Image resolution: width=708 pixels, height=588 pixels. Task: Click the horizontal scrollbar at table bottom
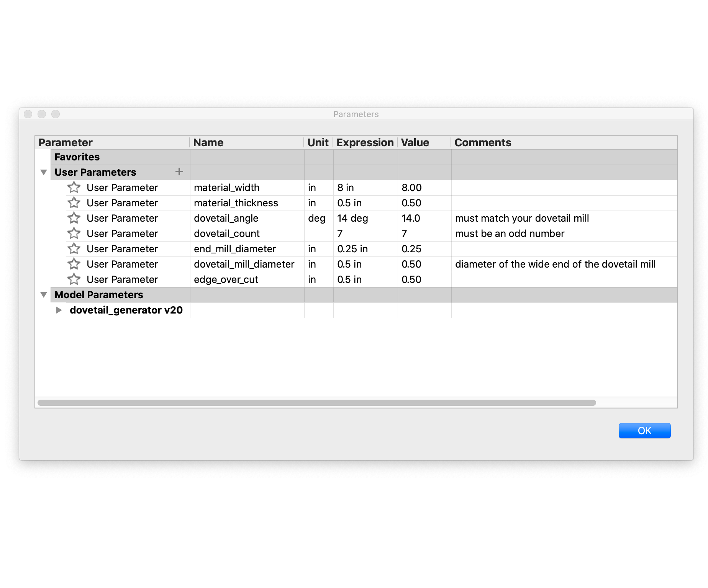[316, 403]
